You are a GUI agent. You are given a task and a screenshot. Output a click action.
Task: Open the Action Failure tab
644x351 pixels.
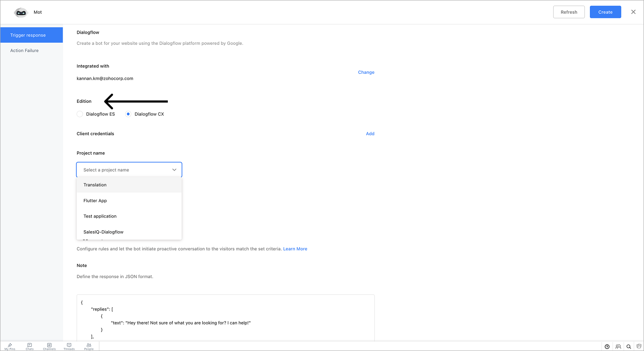click(25, 51)
